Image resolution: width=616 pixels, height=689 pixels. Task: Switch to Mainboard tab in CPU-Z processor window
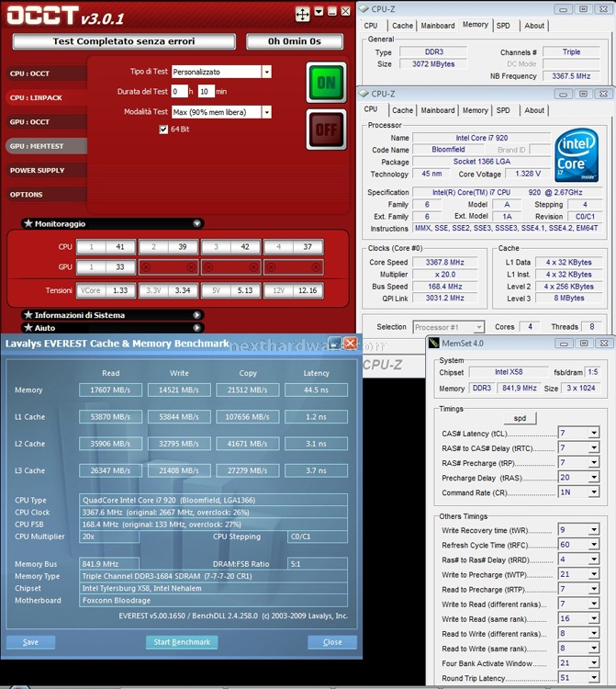(x=438, y=110)
